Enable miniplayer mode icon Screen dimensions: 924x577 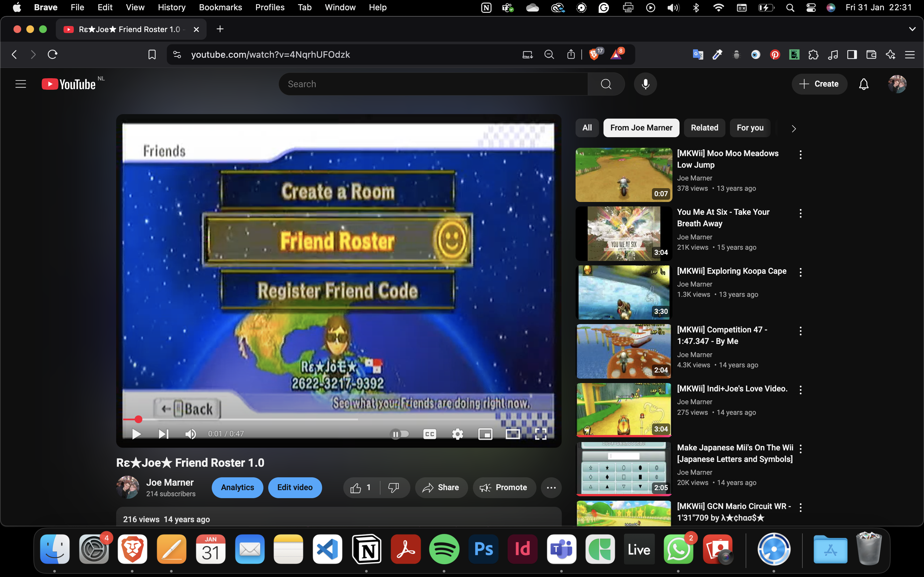485,434
